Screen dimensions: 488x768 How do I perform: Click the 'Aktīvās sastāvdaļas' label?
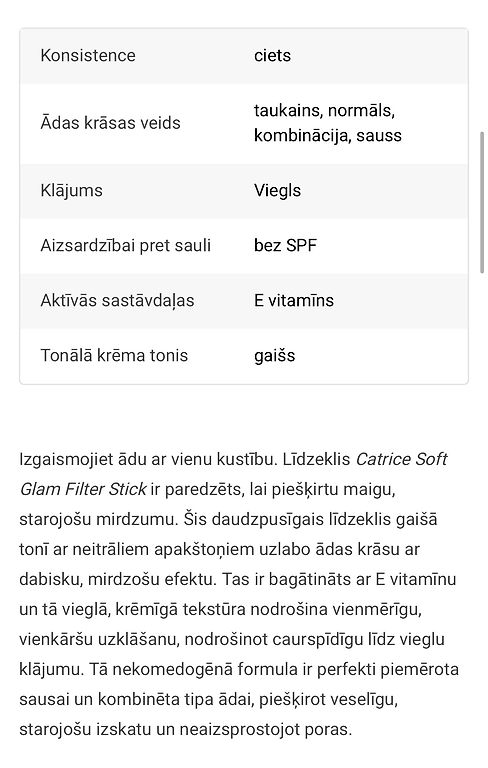click(x=117, y=300)
